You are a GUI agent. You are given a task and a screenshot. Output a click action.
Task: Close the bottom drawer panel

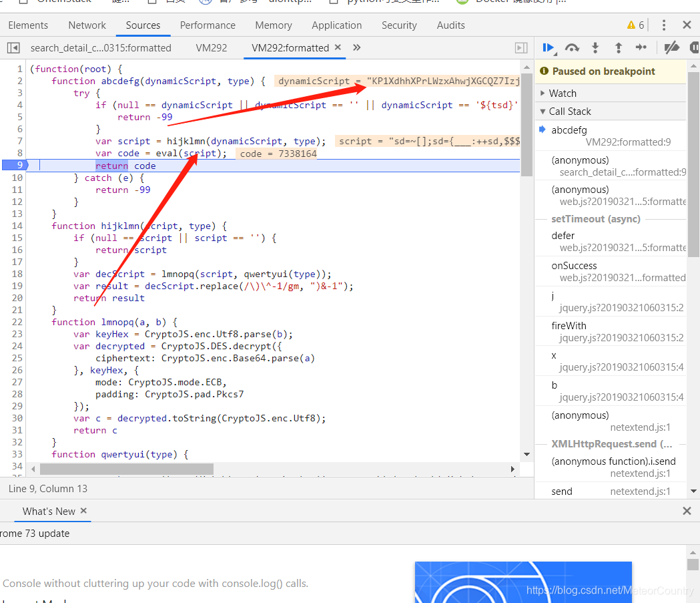pos(687,511)
